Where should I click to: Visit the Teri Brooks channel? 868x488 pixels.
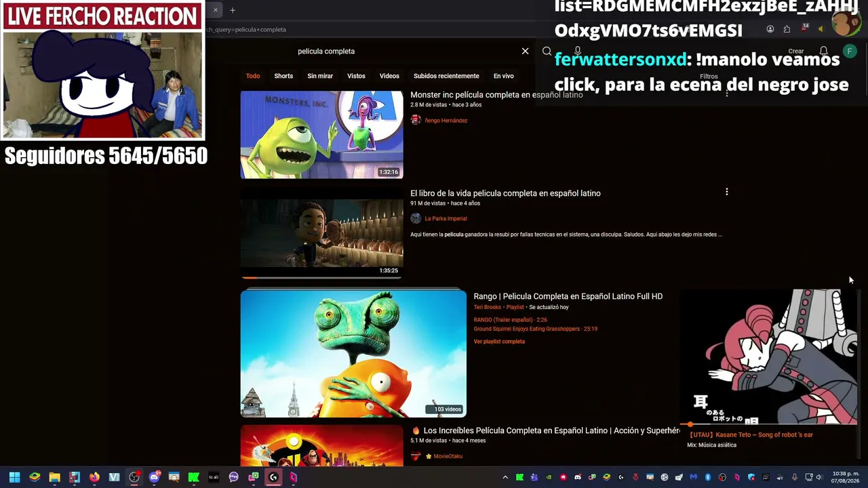pos(487,307)
